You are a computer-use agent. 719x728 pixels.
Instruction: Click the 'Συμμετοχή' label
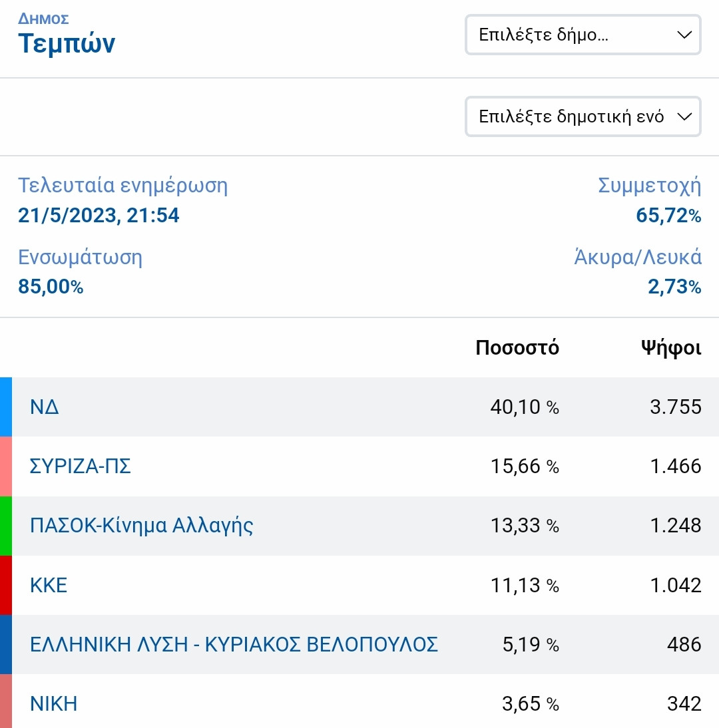click(x=649, y=186)
